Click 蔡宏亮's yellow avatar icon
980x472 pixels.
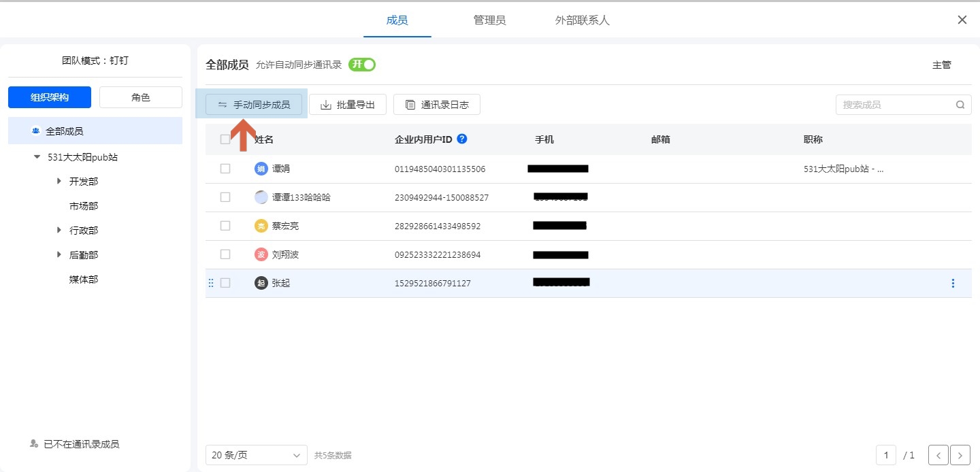point(261,226)
